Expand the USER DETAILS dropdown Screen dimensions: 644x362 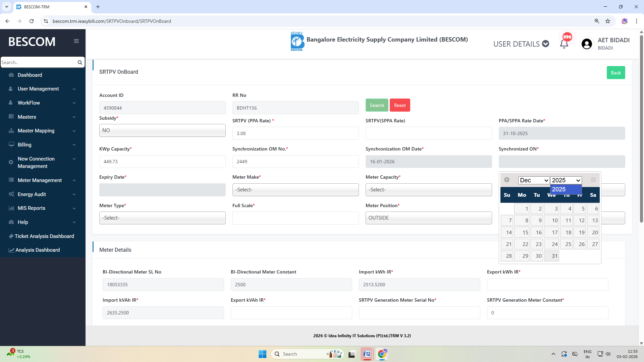point(521,44)
